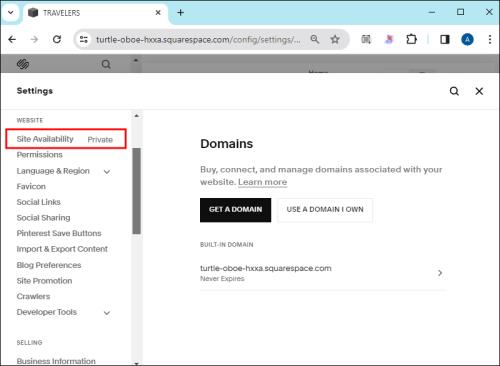Close the Settings panel with X
The width and height of the screenshot is (500, 366).
[479, 91]
